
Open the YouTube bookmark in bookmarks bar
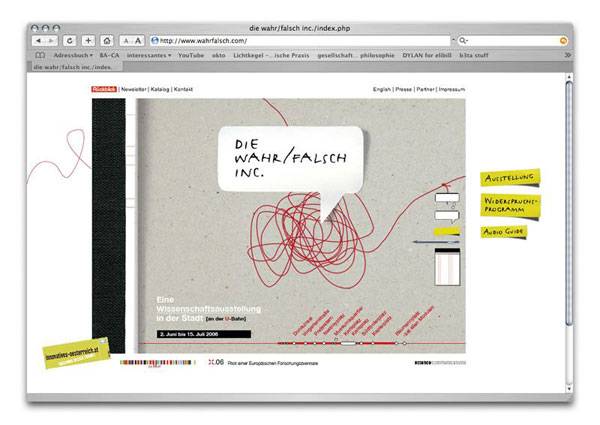coord(191,55)
